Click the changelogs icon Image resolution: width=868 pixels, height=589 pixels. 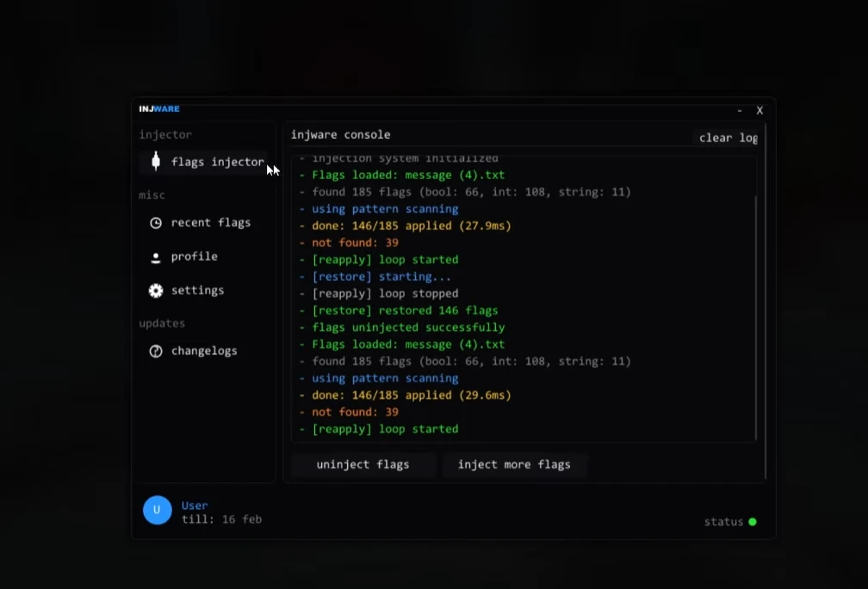[x=156, y=351]
